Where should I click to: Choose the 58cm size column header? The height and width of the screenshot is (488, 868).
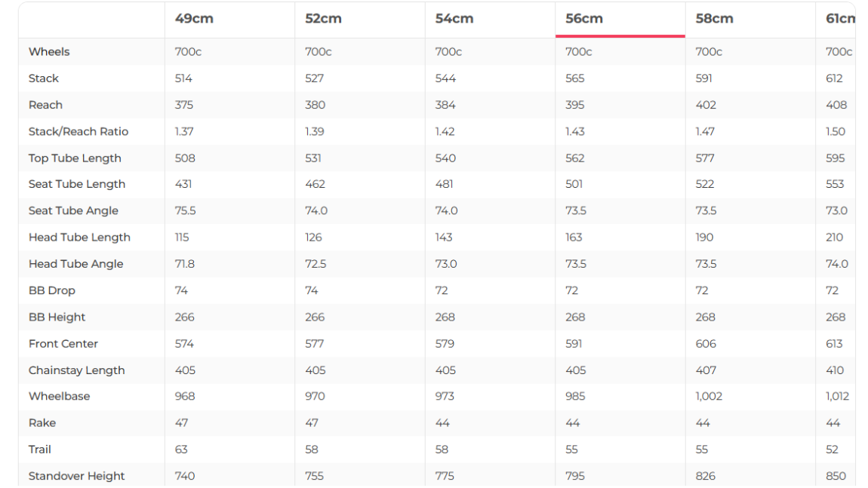(x=714, y=19)
